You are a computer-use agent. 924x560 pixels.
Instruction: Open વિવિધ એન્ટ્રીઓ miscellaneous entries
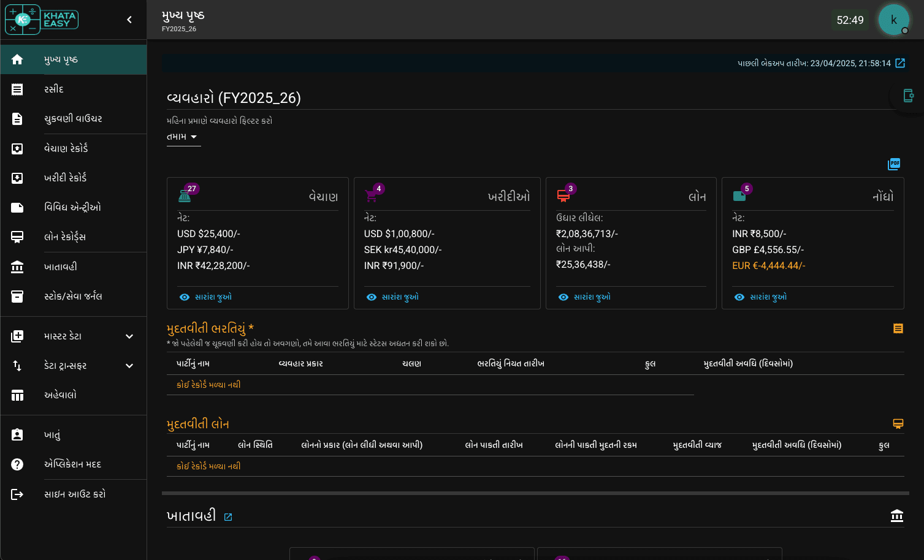74,208
